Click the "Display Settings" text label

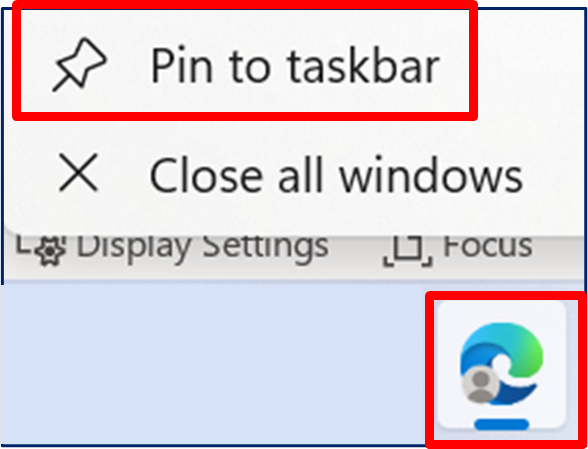tap(202, 247)
